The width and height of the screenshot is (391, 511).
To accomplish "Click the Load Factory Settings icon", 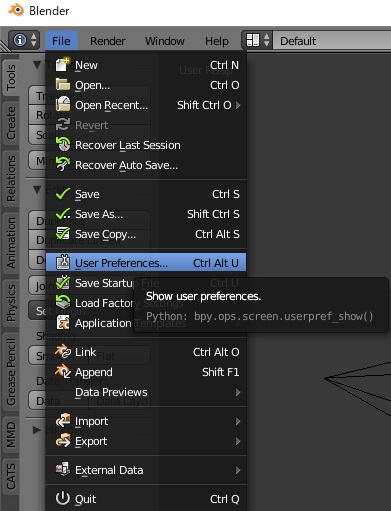I will pyautogui.click(x=63, y=303).
